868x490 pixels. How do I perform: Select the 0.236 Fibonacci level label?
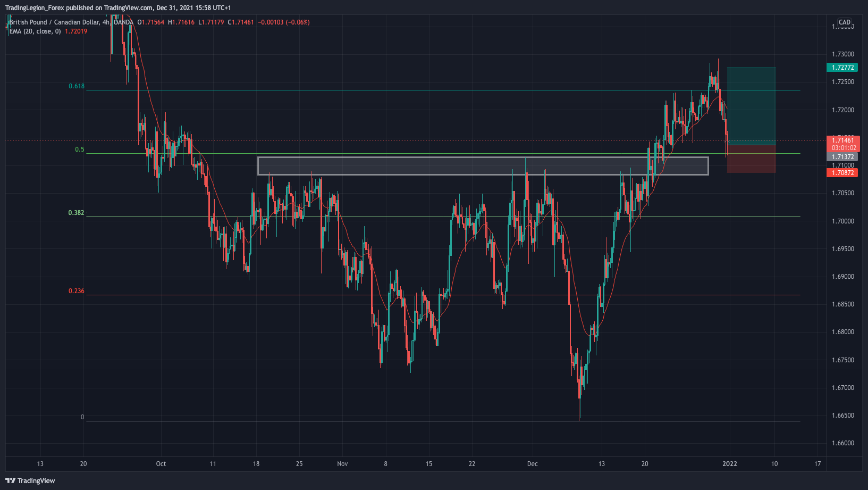coord(76,291)
